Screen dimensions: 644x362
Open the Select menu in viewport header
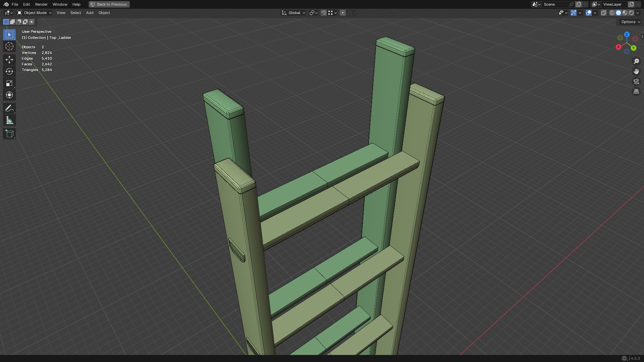(75, 13)
